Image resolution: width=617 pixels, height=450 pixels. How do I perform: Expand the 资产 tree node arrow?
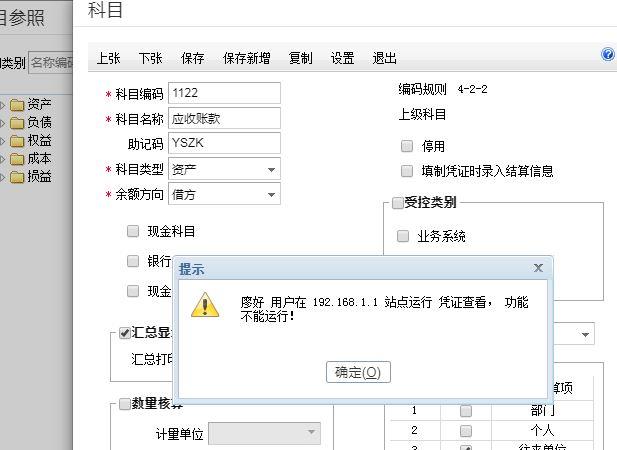(2, 105)
